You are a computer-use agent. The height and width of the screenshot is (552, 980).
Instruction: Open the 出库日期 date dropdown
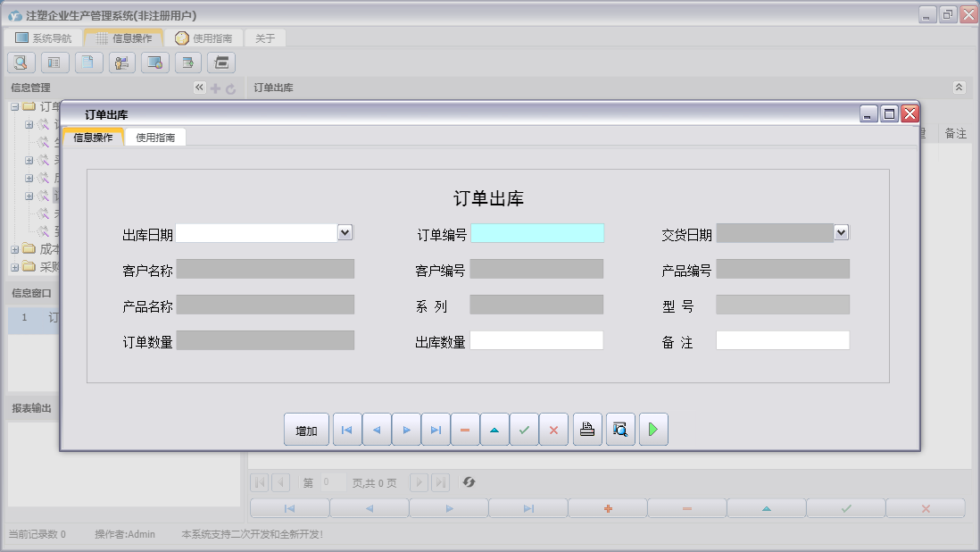click(346, 232)
